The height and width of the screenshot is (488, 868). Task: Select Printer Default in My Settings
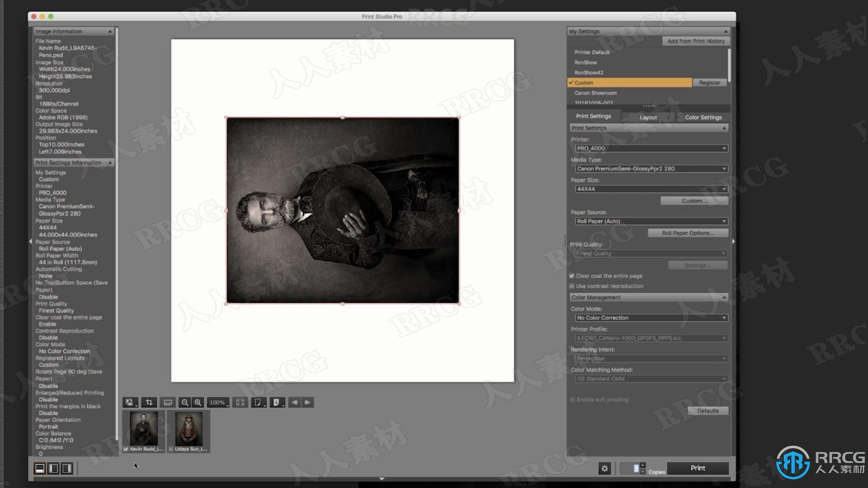click(x=592, y=52)
